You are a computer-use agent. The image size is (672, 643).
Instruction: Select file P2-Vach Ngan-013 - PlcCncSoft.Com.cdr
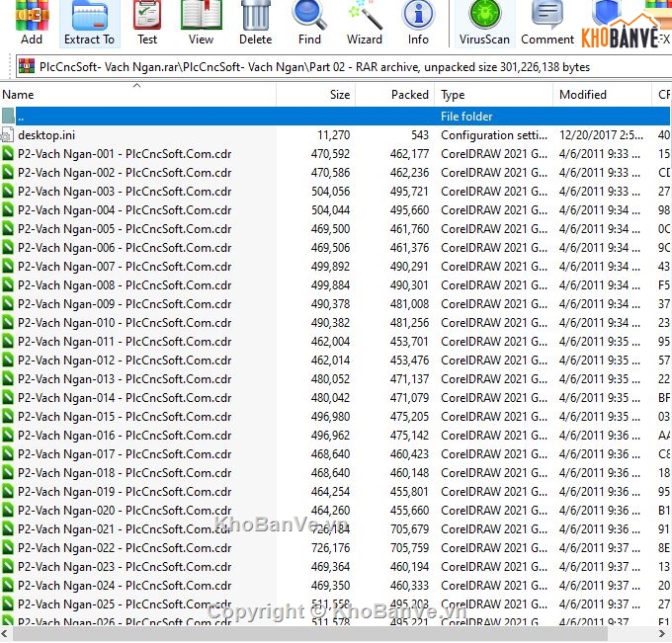pyautogui.click(x=125, y=378)
